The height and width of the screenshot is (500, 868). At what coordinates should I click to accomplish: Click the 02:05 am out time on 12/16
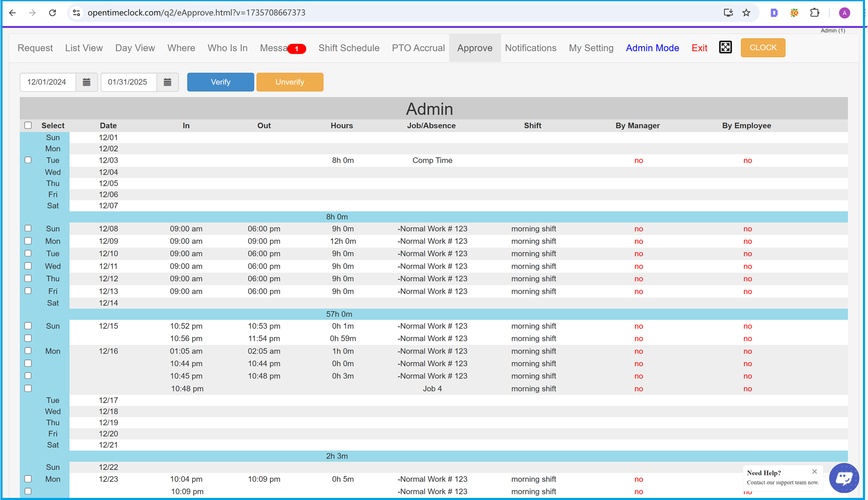coord(264,351)
